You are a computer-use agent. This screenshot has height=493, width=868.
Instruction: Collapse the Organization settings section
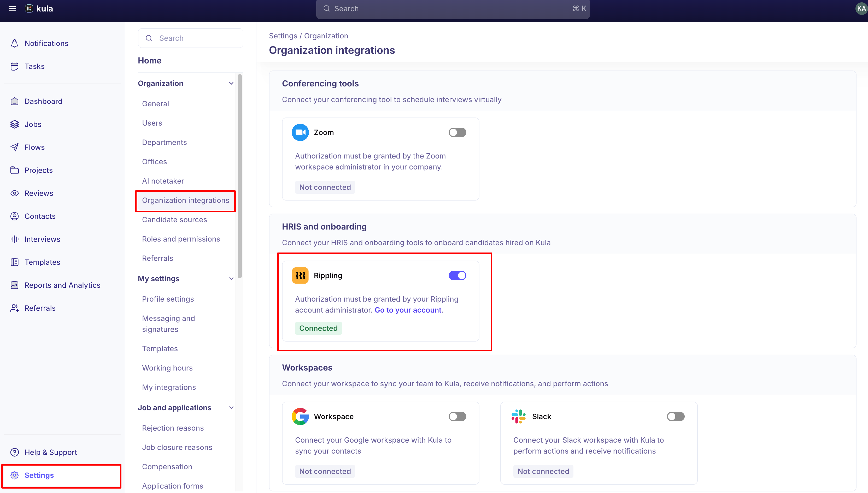(231, 83)
